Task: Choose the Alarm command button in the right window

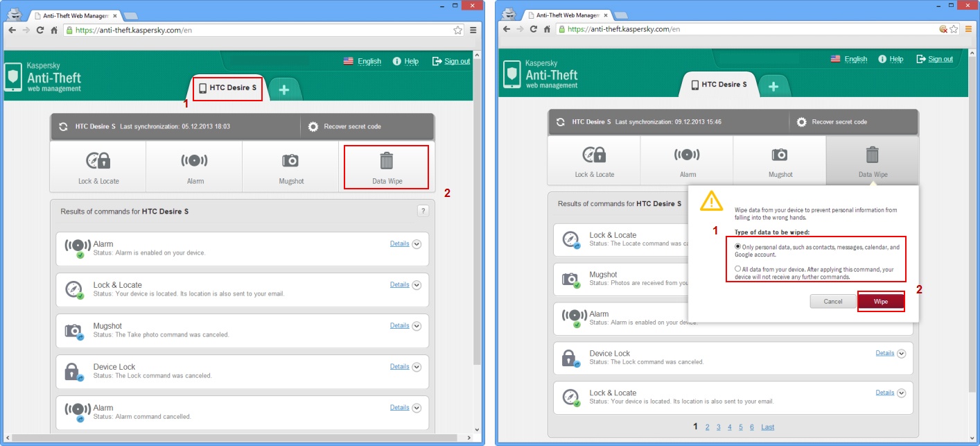Action: pos(687,161)
